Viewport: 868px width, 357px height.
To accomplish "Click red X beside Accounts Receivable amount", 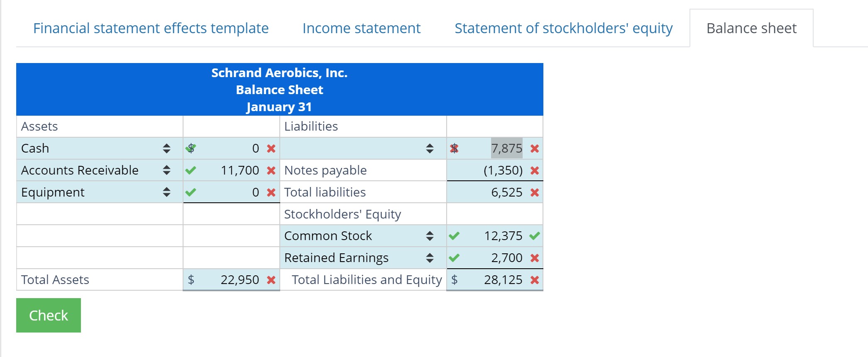I will [x=271, y=170].
